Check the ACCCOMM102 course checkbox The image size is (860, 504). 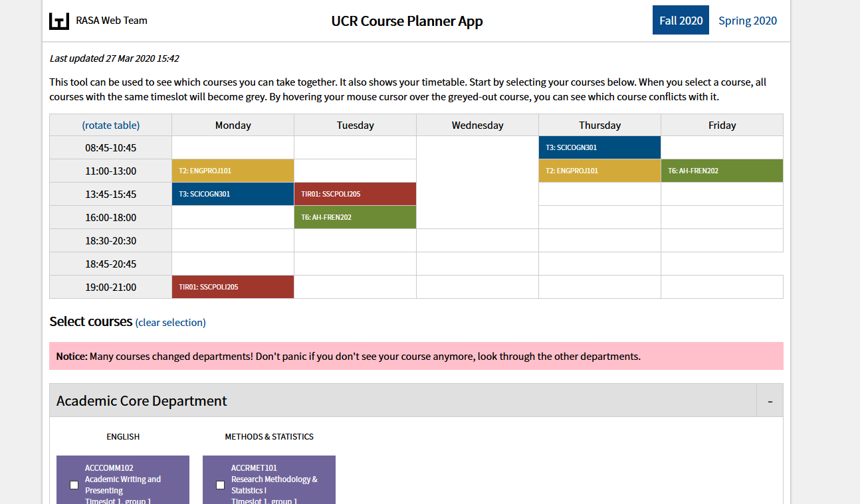(74, 485)
